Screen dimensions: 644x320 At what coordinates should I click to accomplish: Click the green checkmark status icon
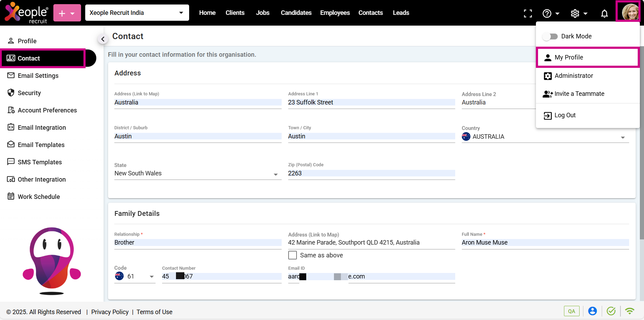[611, 311]
